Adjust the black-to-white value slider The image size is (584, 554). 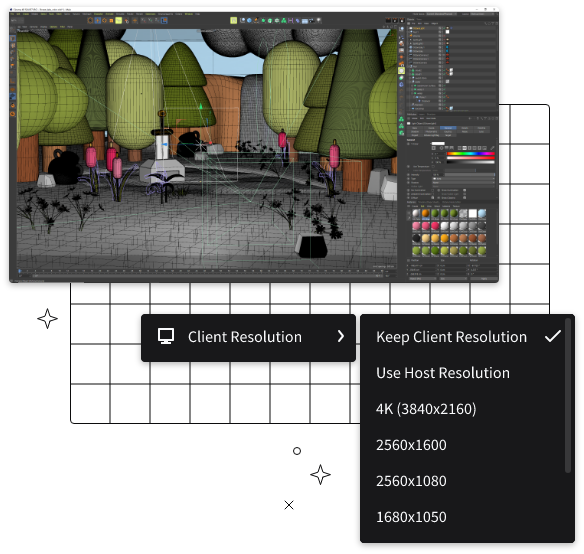(470, 162)
